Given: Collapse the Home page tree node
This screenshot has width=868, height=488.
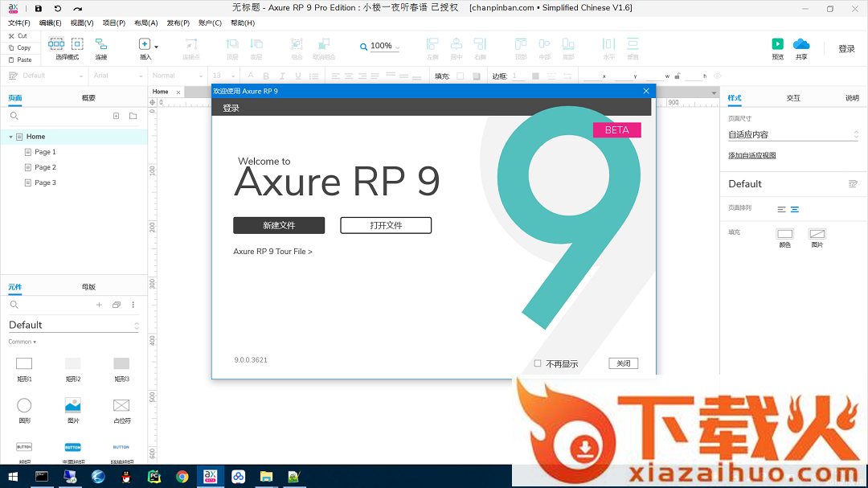Looking at the screenshot, I should tap(10, 136).
